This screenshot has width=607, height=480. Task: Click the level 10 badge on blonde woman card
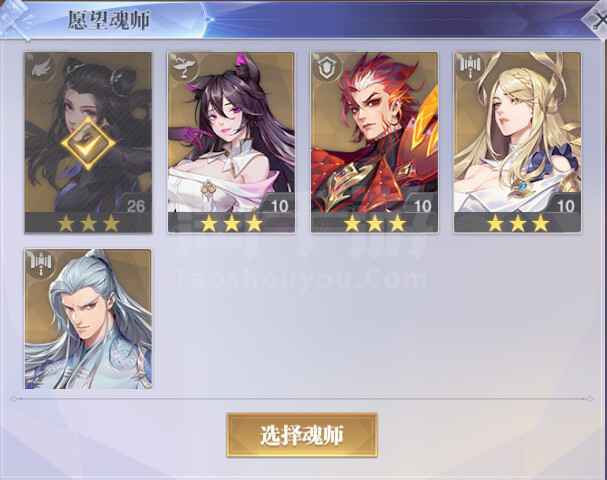(x=566, y=206)
